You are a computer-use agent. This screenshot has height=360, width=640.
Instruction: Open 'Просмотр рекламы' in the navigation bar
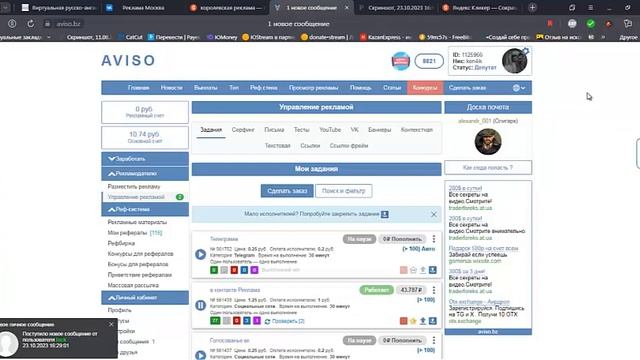[x=313, y=88]
